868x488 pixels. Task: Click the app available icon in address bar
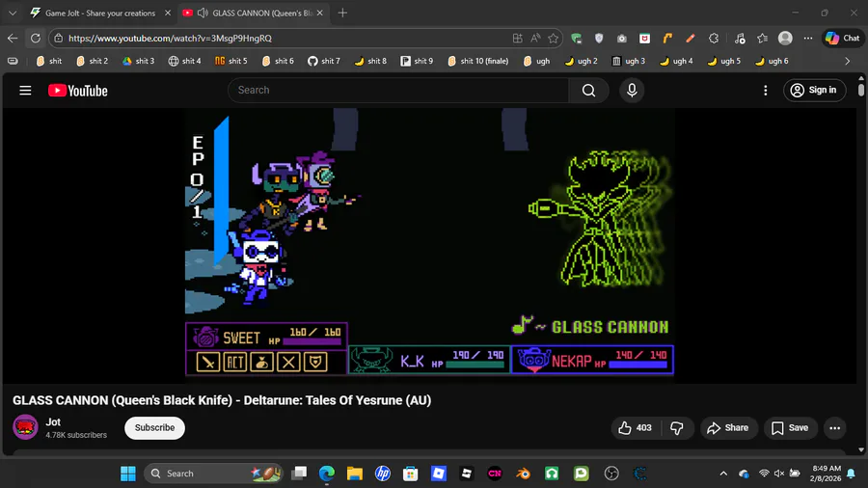tap(518, 39)
